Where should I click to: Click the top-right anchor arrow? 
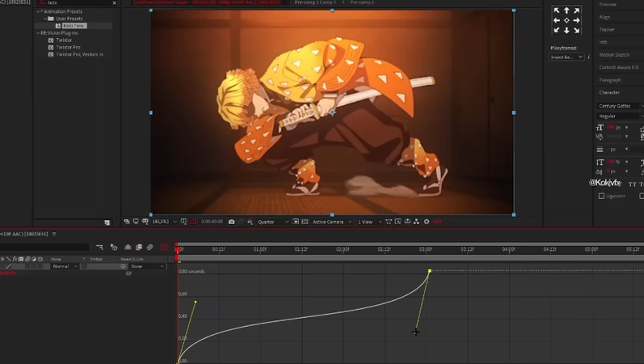[x=577, y=11]
